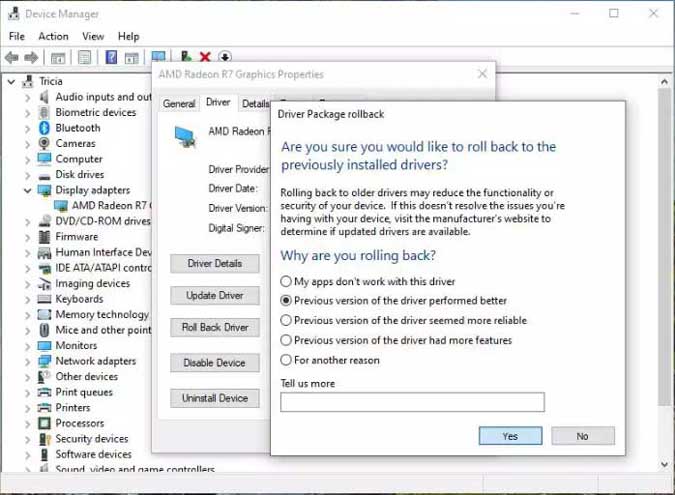Viewport: 675px width, 495px height.
Task: Click the device tree vertical scrollbar thumb
Action: pos(665,245)
